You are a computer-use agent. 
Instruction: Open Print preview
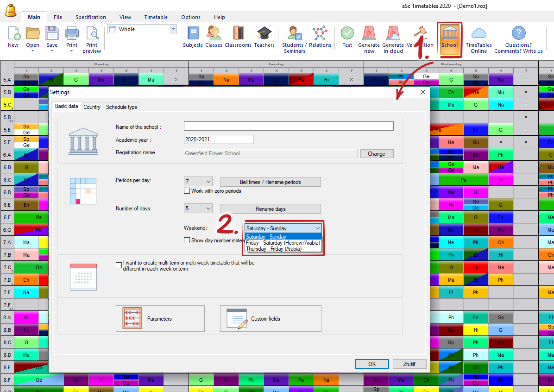[92, 39]
